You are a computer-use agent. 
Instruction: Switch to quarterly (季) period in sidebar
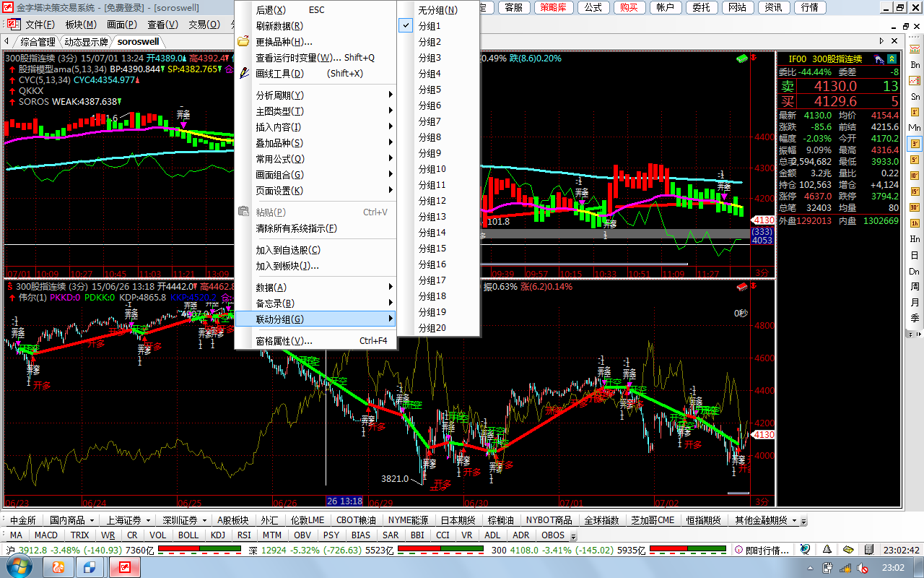[915, 318]
